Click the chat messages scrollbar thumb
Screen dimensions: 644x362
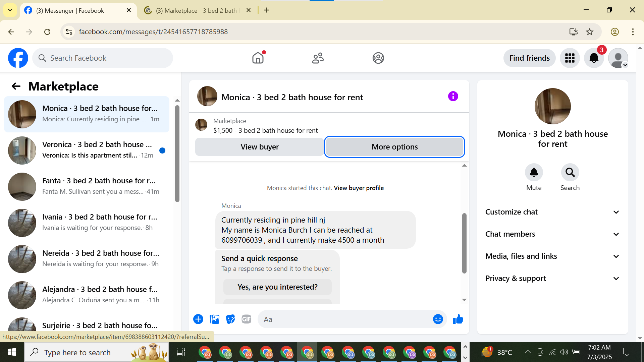tap(464, 243)
